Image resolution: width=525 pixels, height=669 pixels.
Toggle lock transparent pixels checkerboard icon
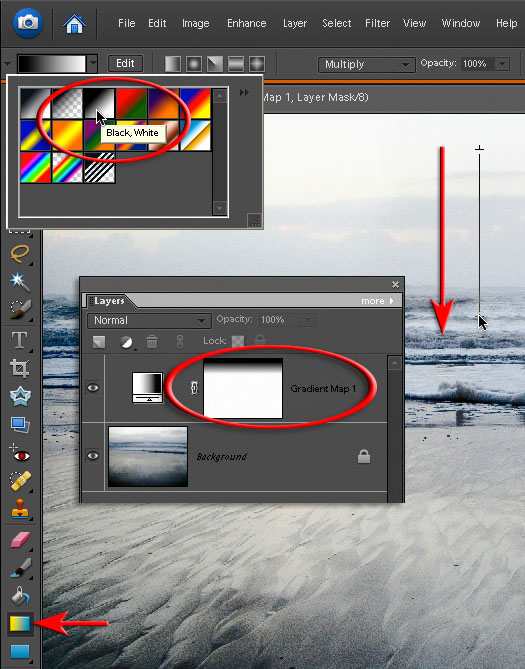[238, 341]
